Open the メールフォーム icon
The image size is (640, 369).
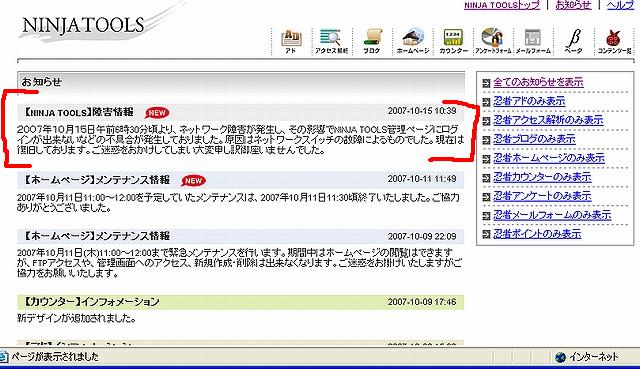[x=533, y=41]
